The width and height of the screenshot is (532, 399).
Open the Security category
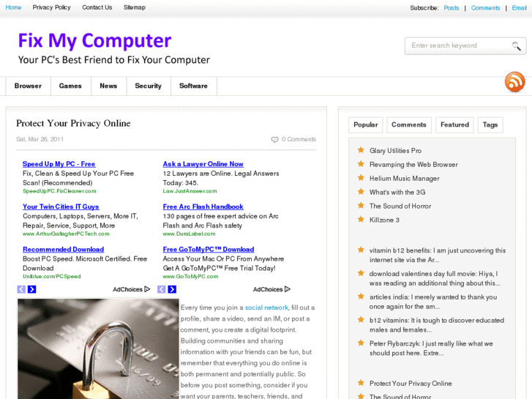click(149, 86)
